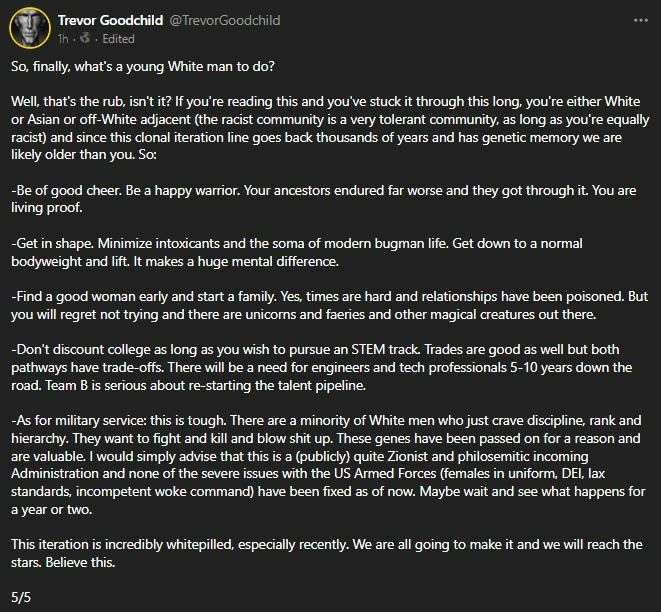Click the 'stars. Believe this.' closing line
Screen dimensions: 661x612
63,562
